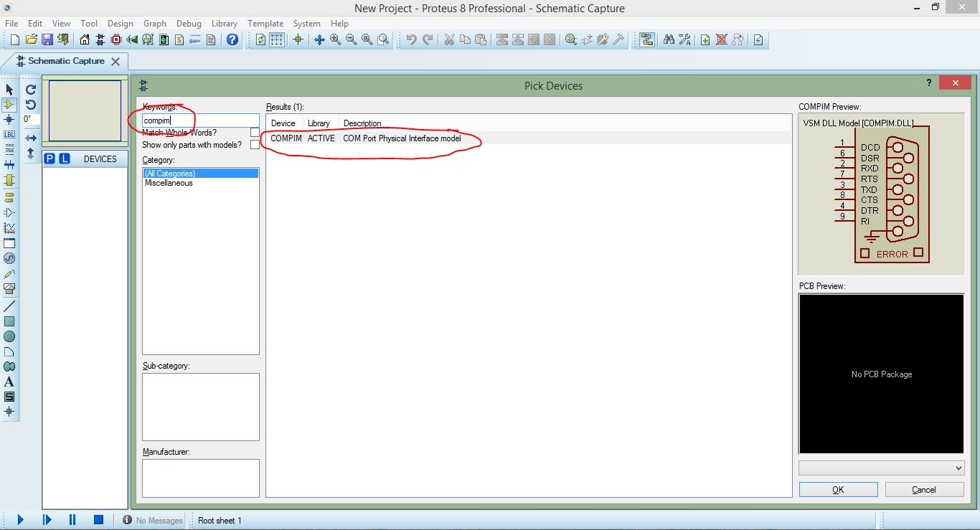Click the undo arrow icon

coord(411,39)
